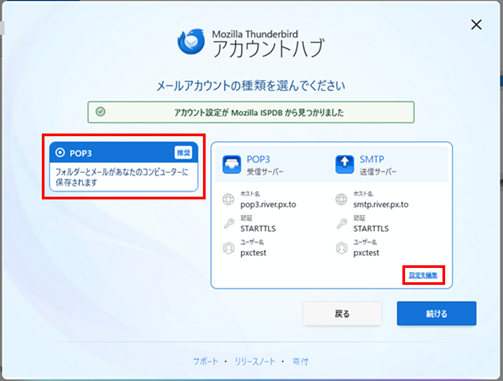Viewport: 503px width, 381px height.
Task: Click the Thunderbird logo icon
Action: pos(191,42)
